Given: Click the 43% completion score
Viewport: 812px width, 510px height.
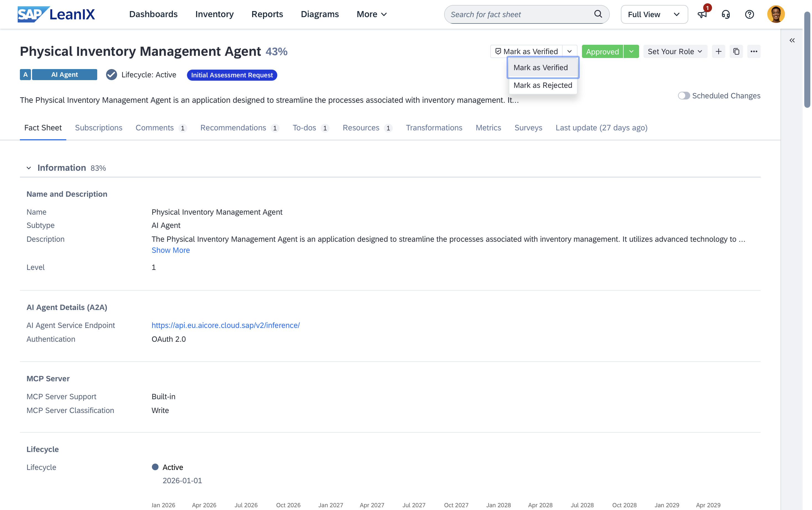Looking at the screenshot, I should (276, 51).
